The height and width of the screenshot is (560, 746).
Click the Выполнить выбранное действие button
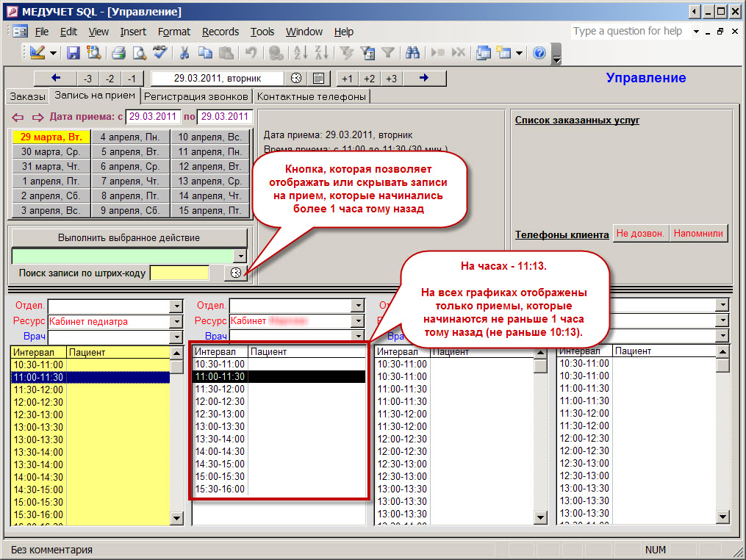click(129, 237)
